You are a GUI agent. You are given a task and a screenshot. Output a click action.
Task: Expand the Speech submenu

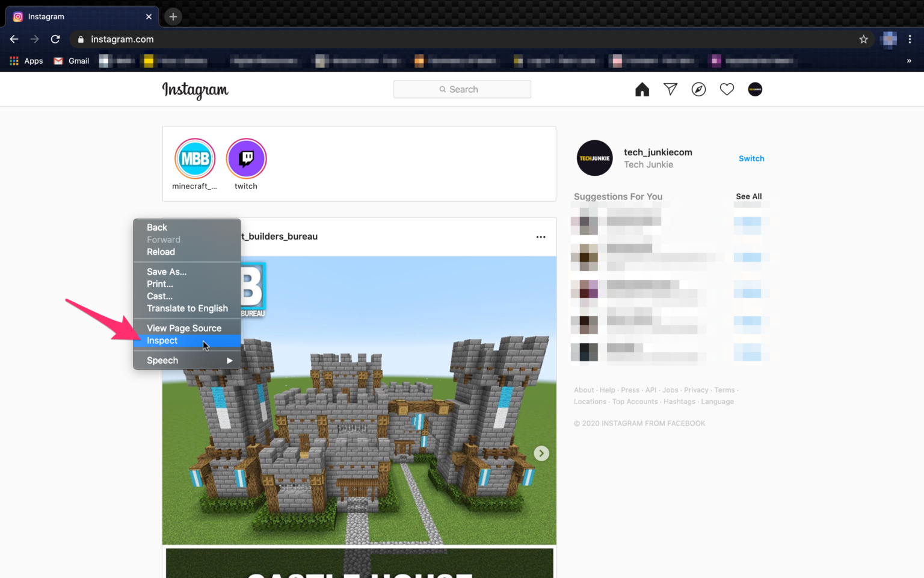[x=186, y=361]
